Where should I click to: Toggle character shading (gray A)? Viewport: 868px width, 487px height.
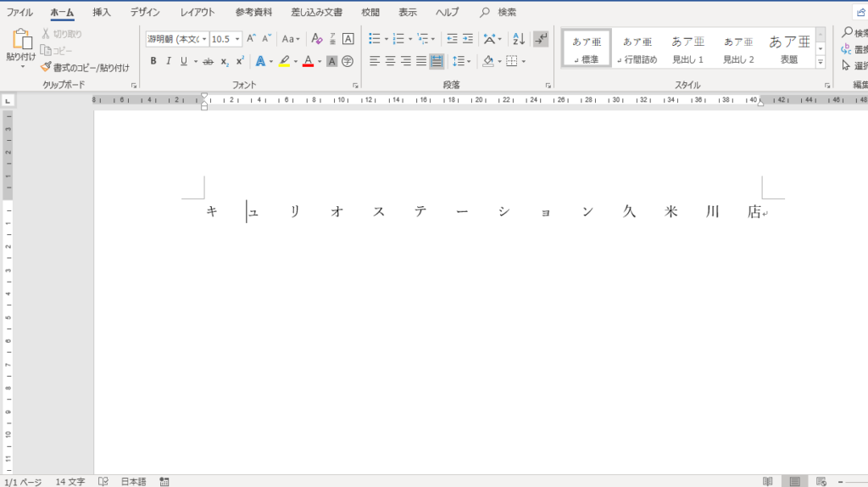click(331, 61)
